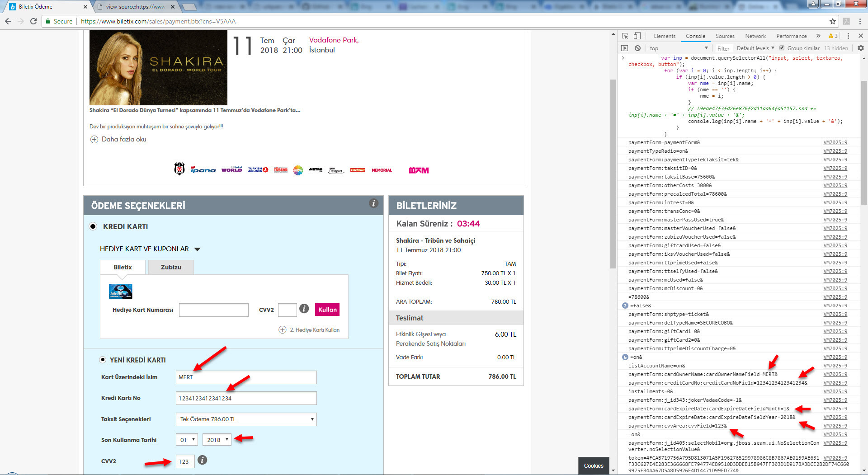868x475 pixels.
Task: Bookmark this page with the star icon
Action: pyautogui.click(x=832, y=21)
